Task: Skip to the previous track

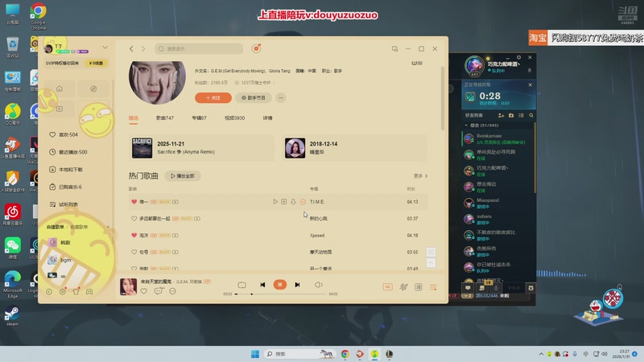Action: click(x=262, y=285)
